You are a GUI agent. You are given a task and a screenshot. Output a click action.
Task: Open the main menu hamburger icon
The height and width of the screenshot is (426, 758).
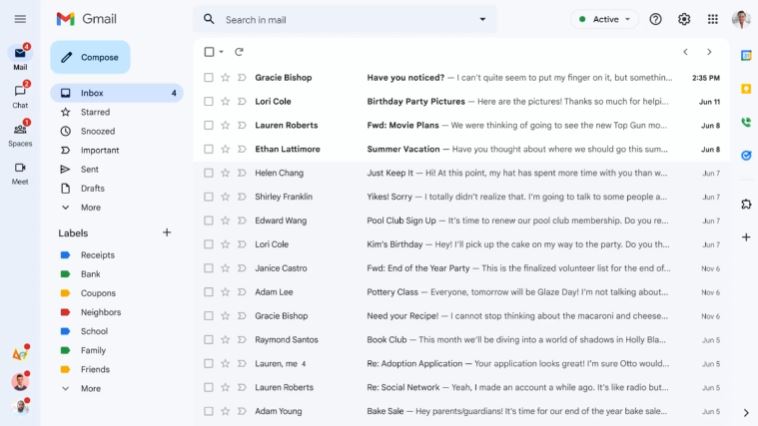click(20, 19)
